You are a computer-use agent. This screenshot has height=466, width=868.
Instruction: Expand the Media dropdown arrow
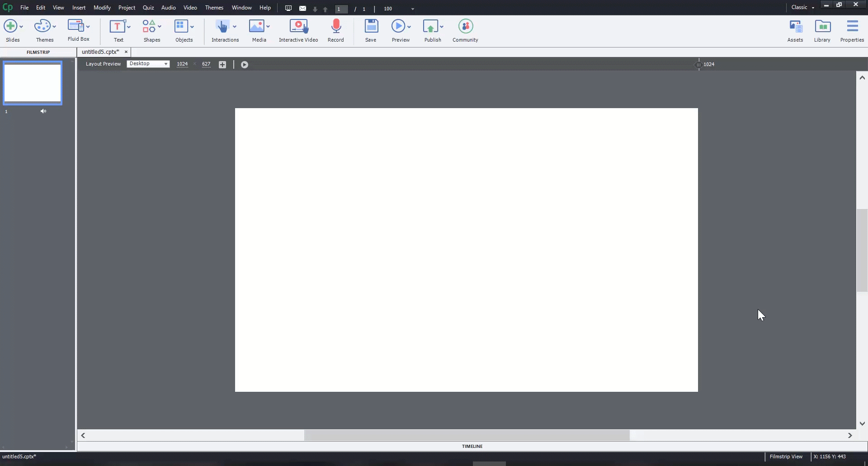tap(268, 27)
